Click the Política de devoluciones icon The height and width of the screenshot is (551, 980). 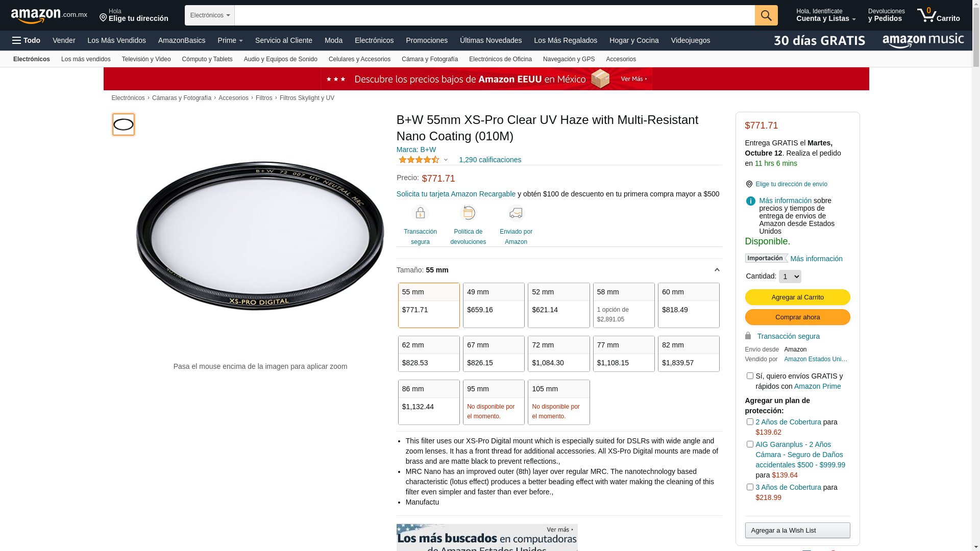point(468,213)
